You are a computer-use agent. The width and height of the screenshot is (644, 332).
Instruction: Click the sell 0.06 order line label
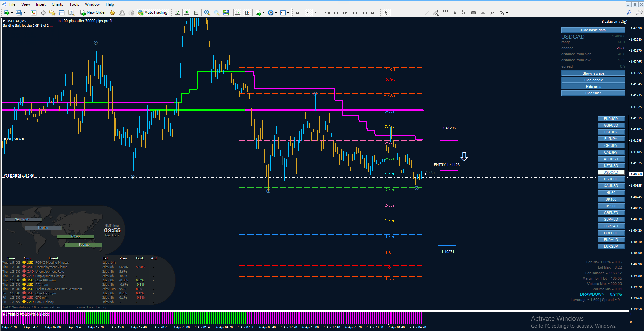[x=19, y=176]
